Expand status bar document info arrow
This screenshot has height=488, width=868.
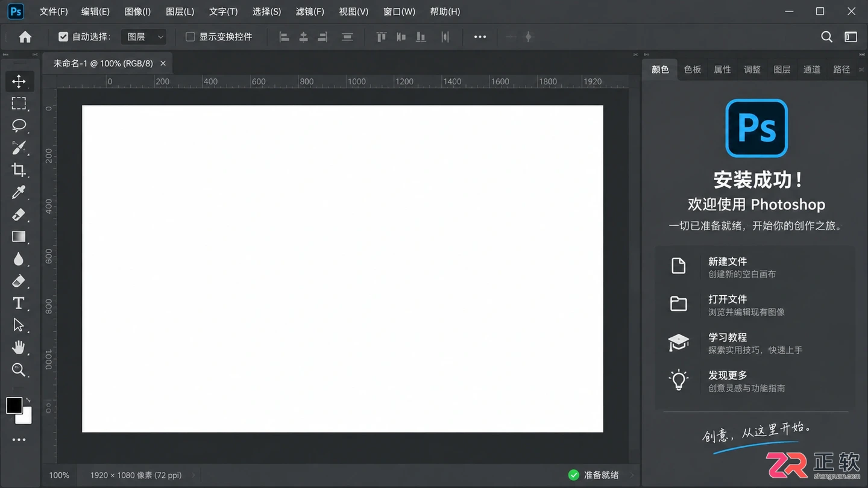pos(194,475)
